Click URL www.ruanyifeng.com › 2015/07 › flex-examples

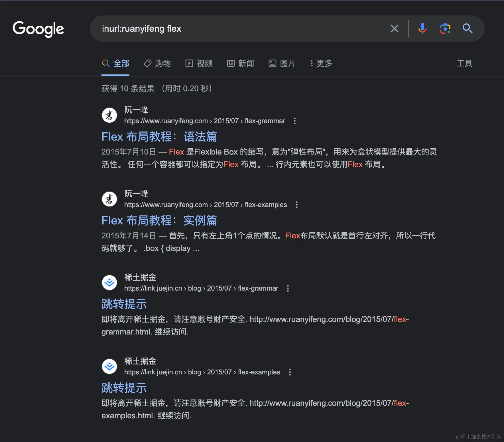coord(206,205)
